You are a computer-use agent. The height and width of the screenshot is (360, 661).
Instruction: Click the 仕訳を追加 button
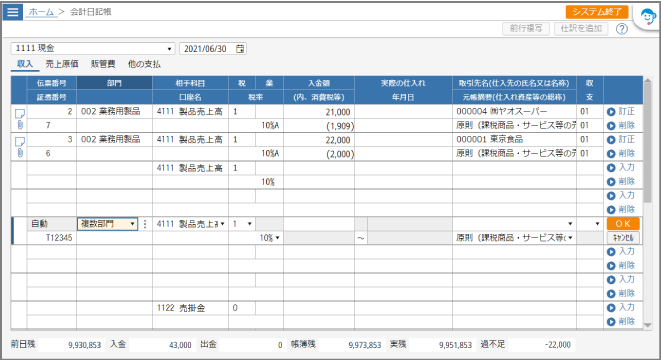581,29
